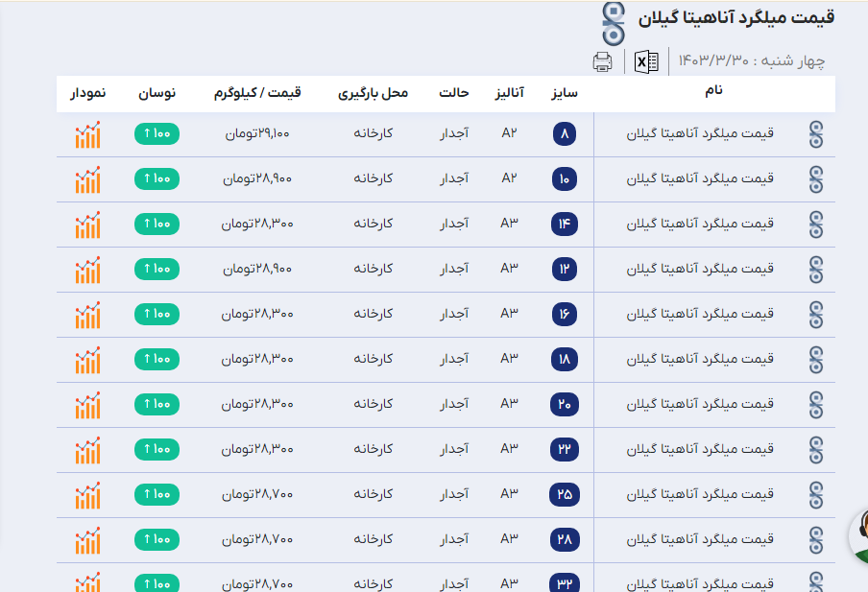Open chart icon for size 10 rebar
Screen dimensions: 868x592
point(87,179)
